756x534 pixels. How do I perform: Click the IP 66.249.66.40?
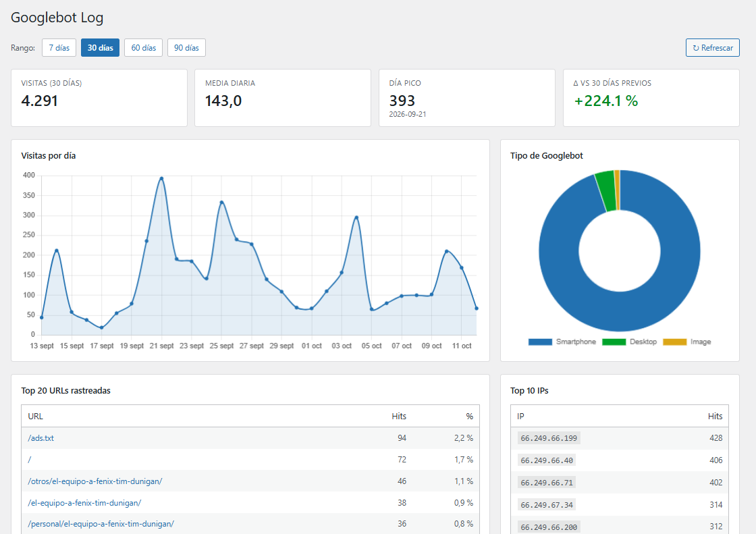pos(547,460)
